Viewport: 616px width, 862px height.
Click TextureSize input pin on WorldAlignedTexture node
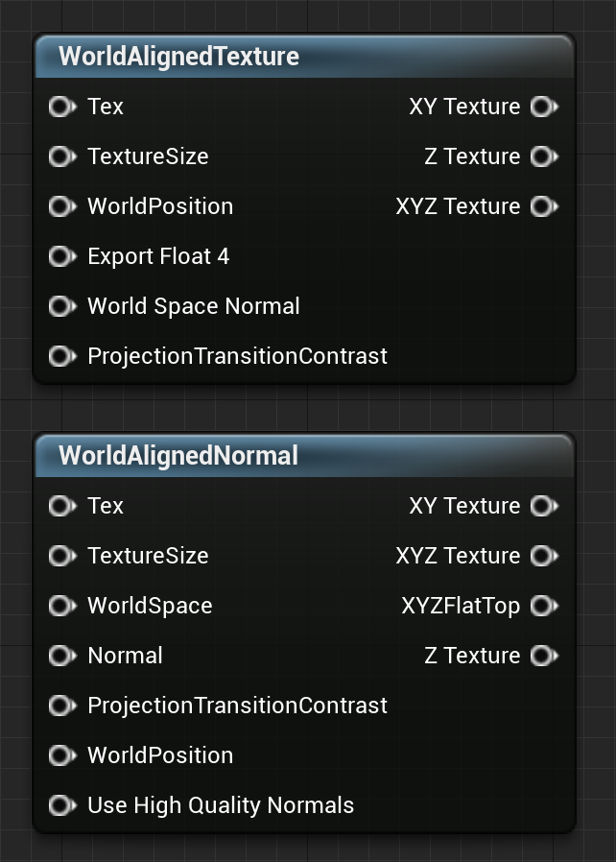(x=61, y=156)
